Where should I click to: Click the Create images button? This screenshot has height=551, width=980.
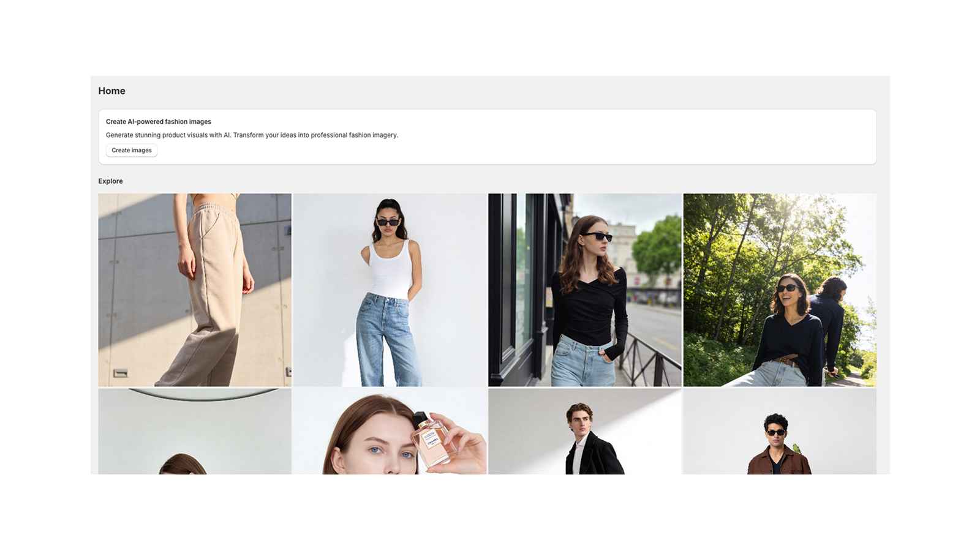pos(132,151)
